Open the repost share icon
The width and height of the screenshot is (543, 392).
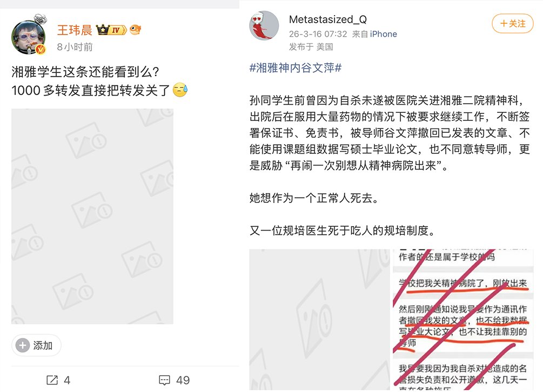pyautogui.click(x=52, y=380)
